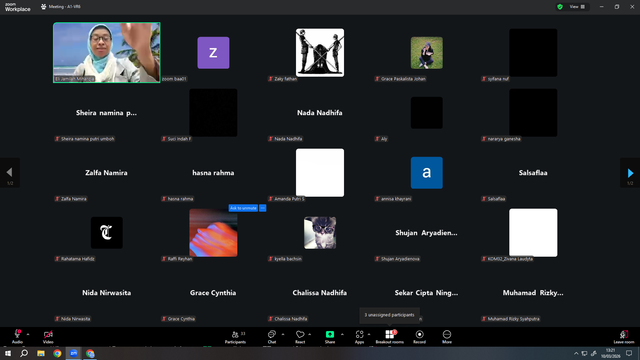The image size is (640, 360).
Task: Click Ask to unmute on Raffi Reyhan
Action: pos(243,208)
